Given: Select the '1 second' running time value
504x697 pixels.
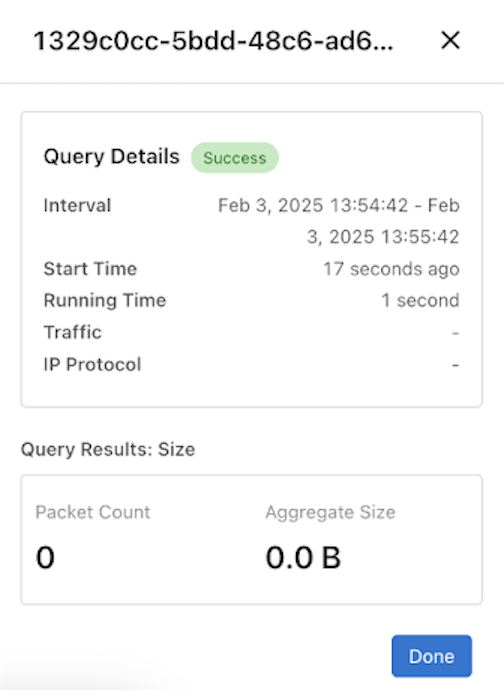Looking at the screenshot, I should point(420,300).
